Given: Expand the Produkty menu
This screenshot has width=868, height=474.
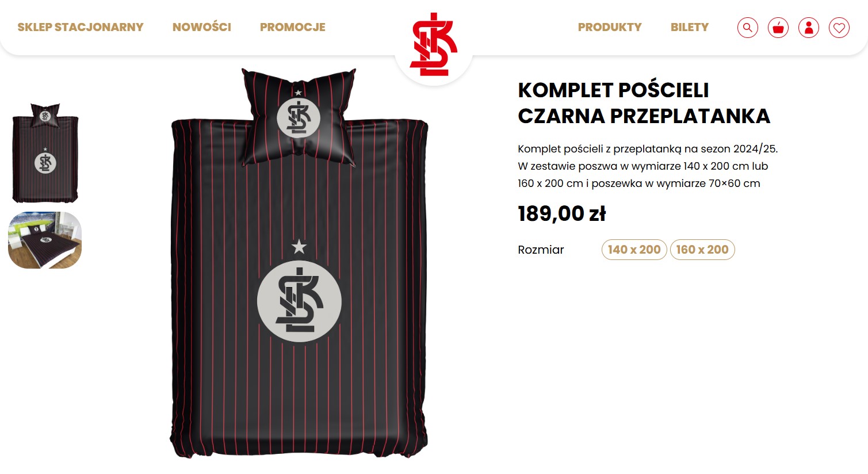Looking at the screenshot, I should click(610, 27).
